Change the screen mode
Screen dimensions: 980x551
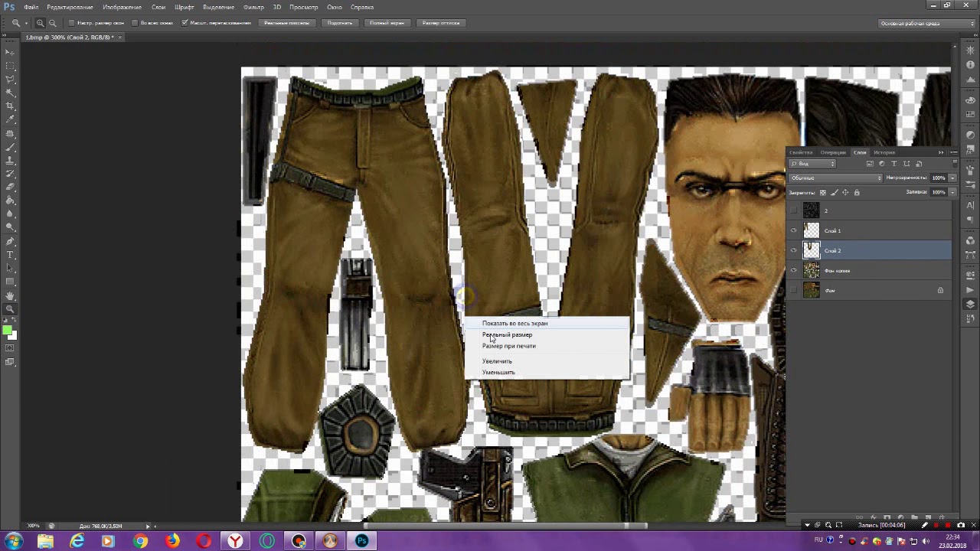tap(10, 362)
